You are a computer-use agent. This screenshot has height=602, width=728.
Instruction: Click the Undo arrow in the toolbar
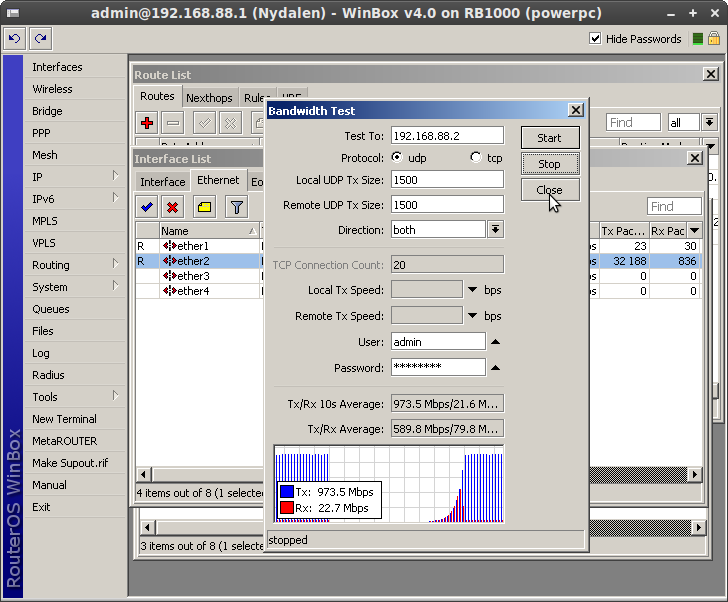click(14, 39)
